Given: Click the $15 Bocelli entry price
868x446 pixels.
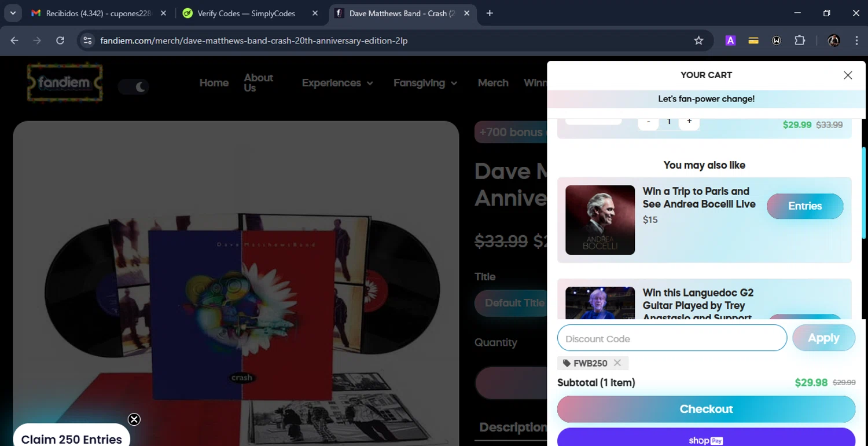Looking at the screenshot, I should [650, 220].
